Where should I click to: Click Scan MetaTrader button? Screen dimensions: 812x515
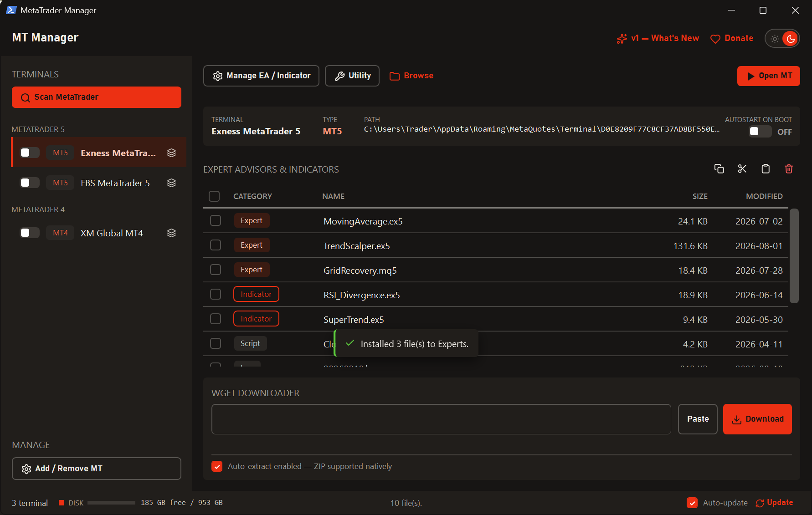click(97, 97)
